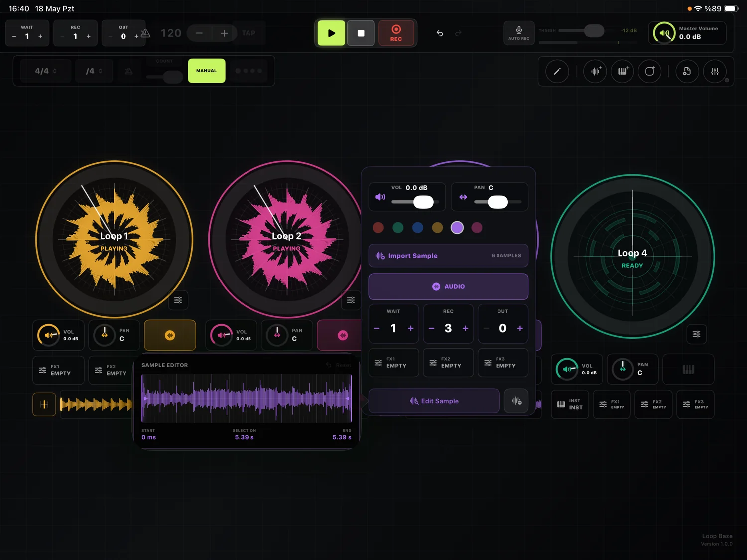
Task: Open the Master Volume knob
Action: coord(664,33)
